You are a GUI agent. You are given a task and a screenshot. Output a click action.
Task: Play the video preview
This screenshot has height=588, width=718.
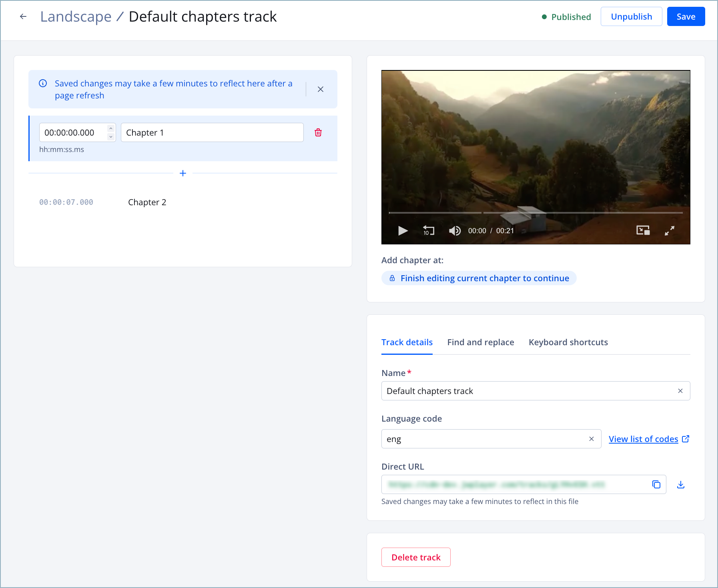[403, 231]
